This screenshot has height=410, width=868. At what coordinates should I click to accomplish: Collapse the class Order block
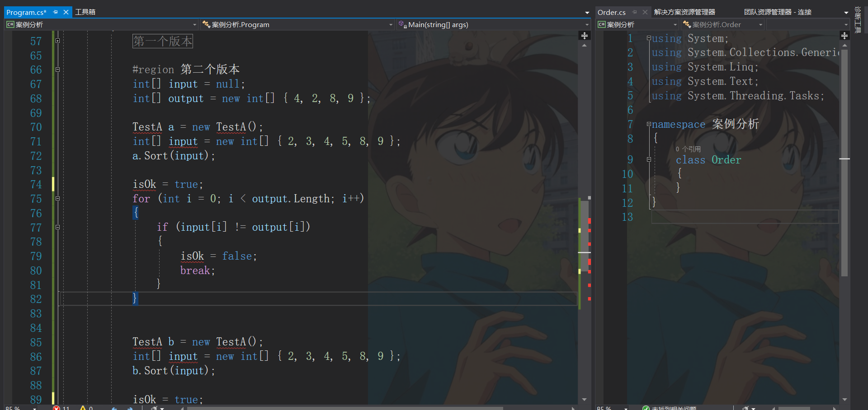[x=649, y=159]
